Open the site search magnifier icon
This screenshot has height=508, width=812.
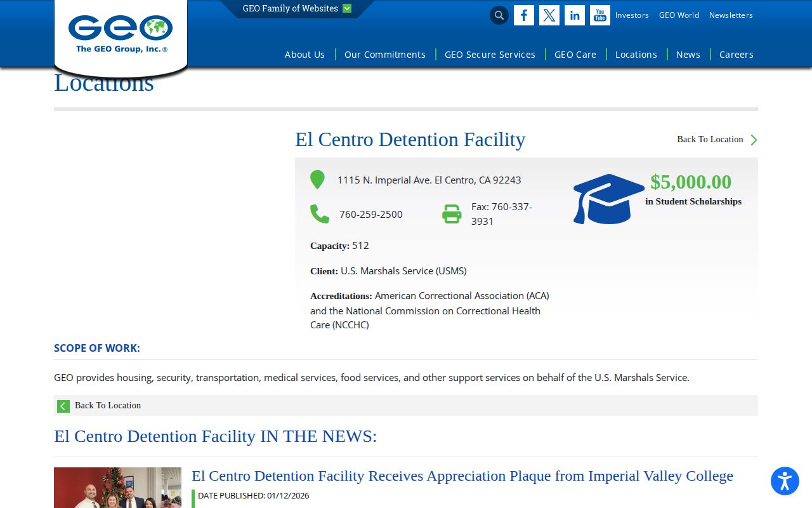click(x=499, y=15)
